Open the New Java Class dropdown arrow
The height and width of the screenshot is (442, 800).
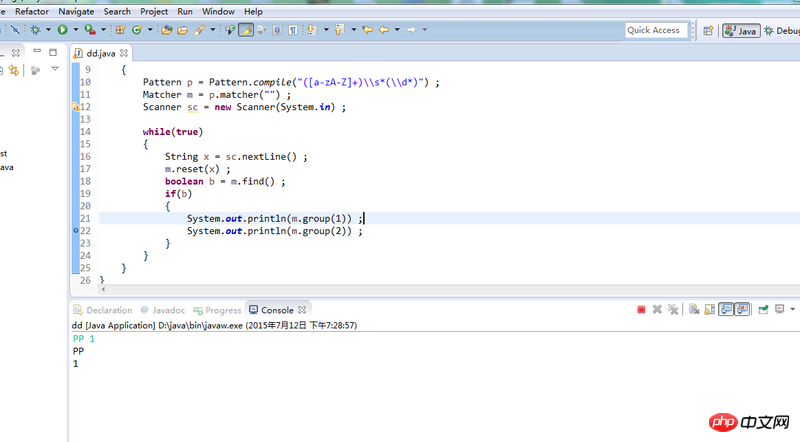tap(150, 30)
